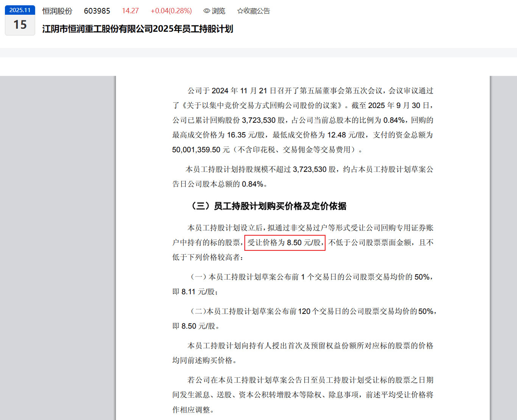Click the phrase 公司已累计回购股份
The image size is (517, 420).
point(206,120)
